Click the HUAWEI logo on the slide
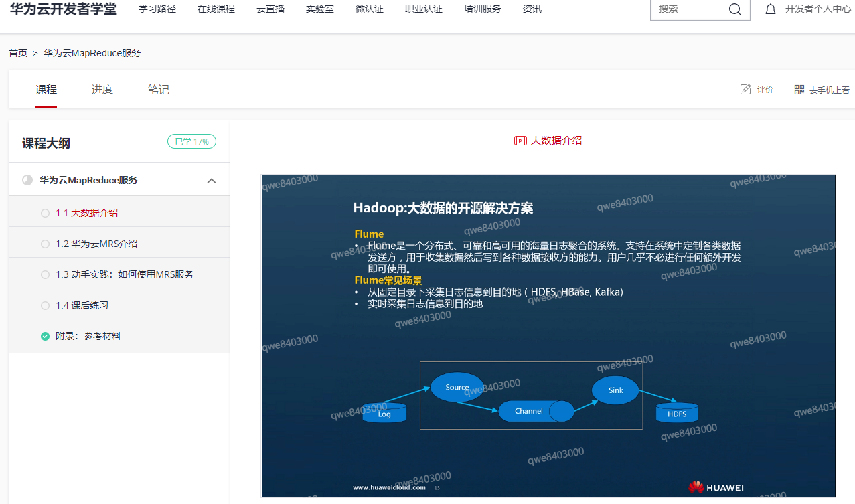This screenshot has height=504, width=855. [x=716, y=487]
